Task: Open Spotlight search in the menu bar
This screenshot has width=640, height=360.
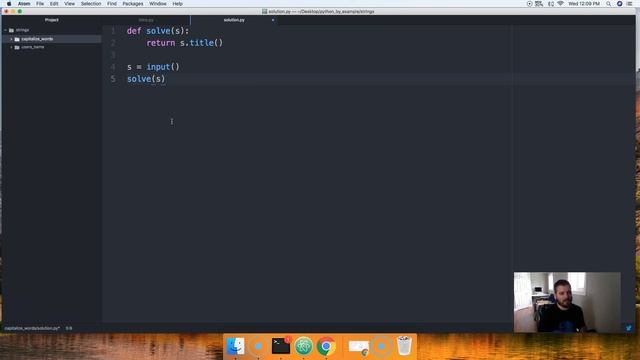Action: [x=609, y=4]
